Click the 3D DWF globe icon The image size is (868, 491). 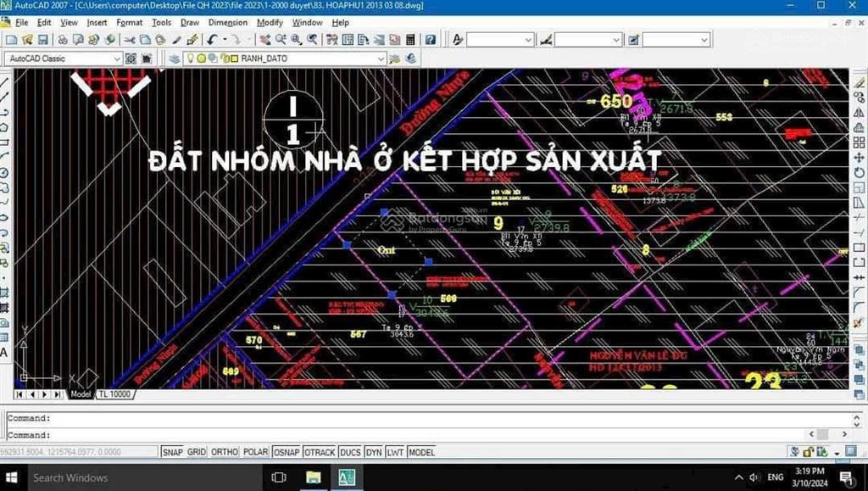(110, 40)
